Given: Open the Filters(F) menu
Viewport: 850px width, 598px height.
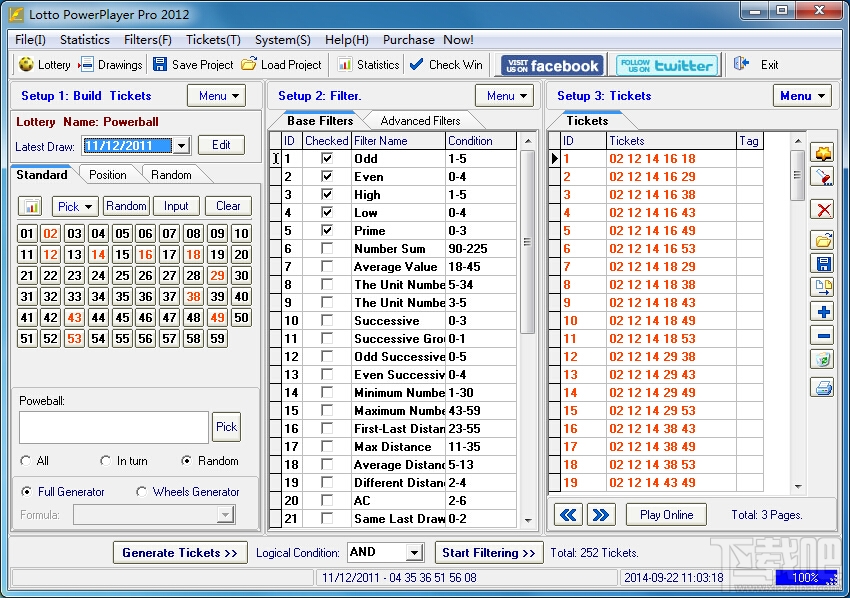Looking at the screenshot, I should 147,40.
